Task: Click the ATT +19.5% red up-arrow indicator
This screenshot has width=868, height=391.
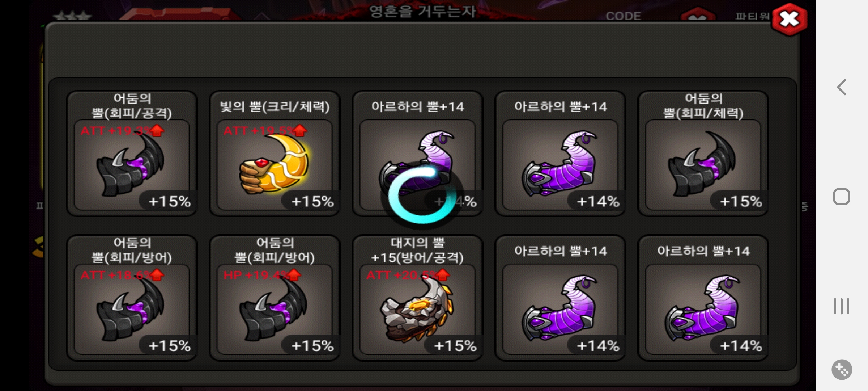Action: tap(300, 130)
